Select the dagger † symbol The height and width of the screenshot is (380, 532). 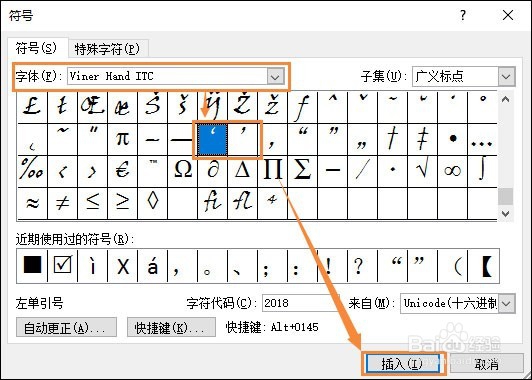(393, 139)
